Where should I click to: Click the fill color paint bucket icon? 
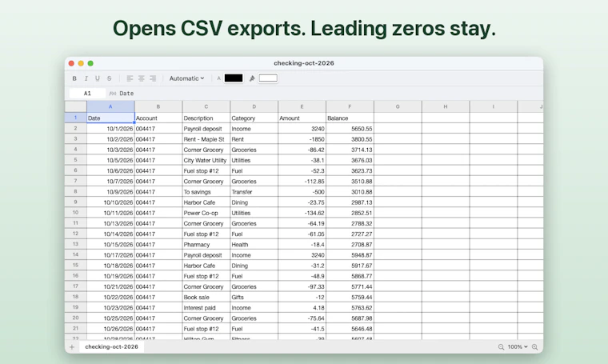tap(252, 78)
